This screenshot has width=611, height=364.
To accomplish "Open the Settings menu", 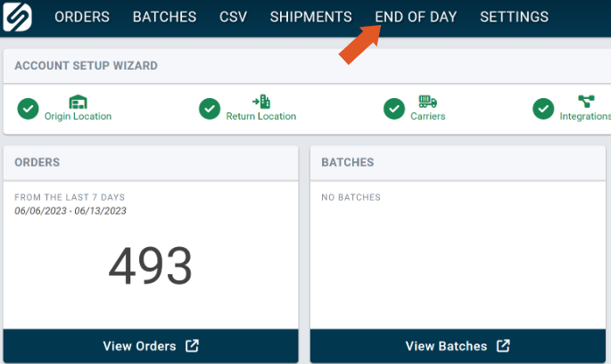I will [514, 17].
